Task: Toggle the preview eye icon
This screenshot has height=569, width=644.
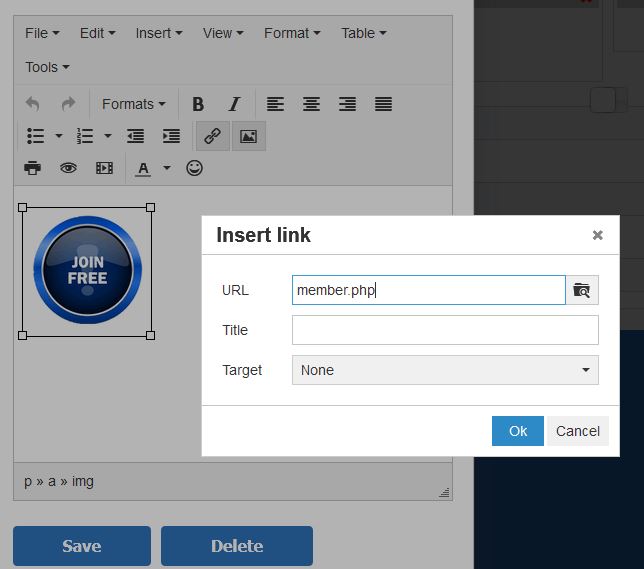Action: pos(68,168)
